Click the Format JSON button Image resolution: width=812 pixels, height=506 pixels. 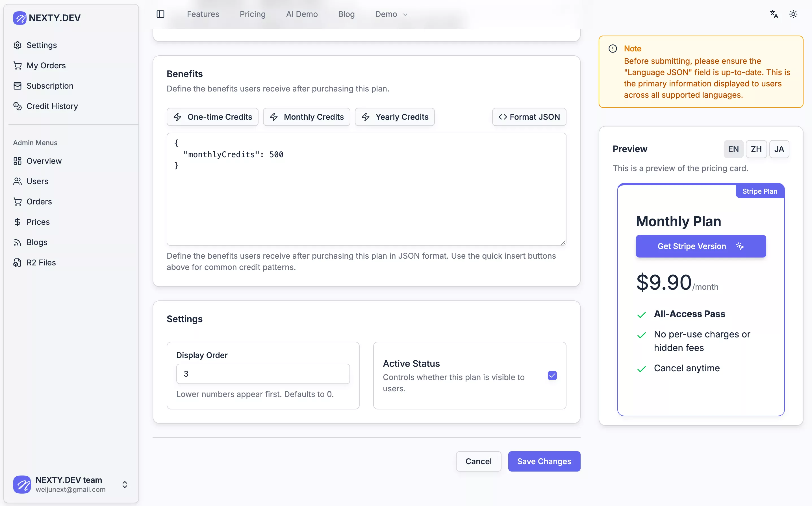point(529,117)
